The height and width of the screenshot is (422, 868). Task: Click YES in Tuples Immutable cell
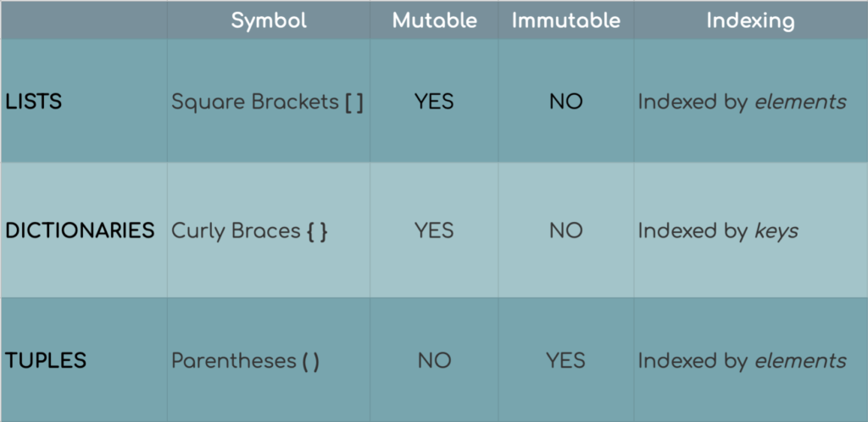pos(565,361)
